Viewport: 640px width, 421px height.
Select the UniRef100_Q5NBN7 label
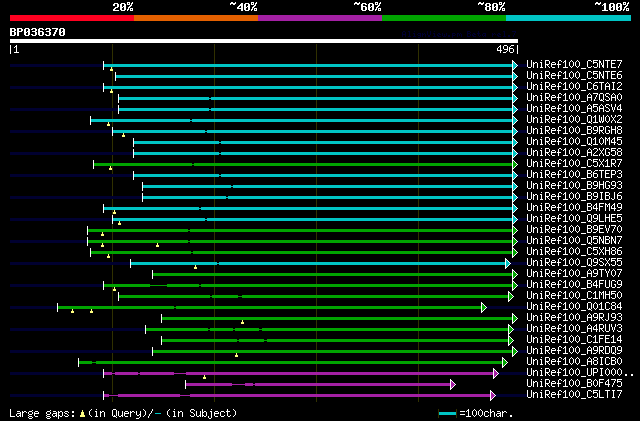[574, 241]
